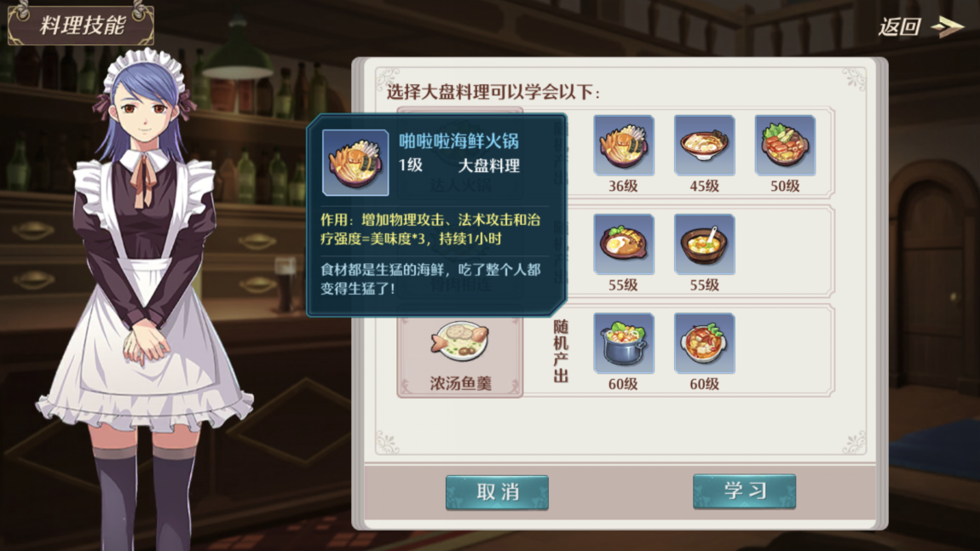Click the 料理技能 title banner
The height and width of the screenshot is (551, 980).
pyautogui.click(x=81, y=24)
